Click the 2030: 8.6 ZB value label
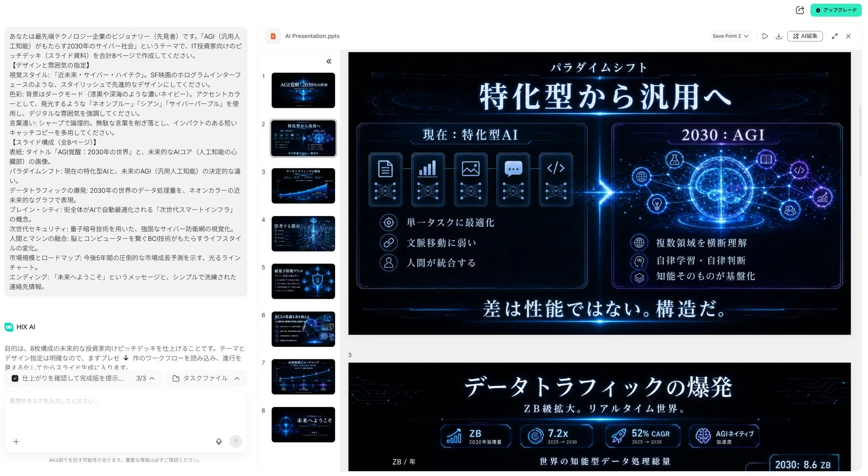Screen dimensions: 868x476 [803, 464]
